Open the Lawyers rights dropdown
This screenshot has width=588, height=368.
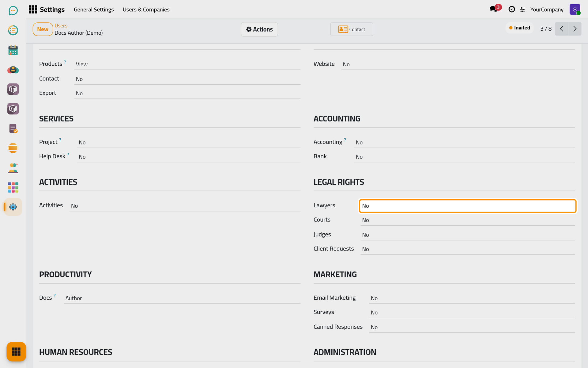(467, 206)
